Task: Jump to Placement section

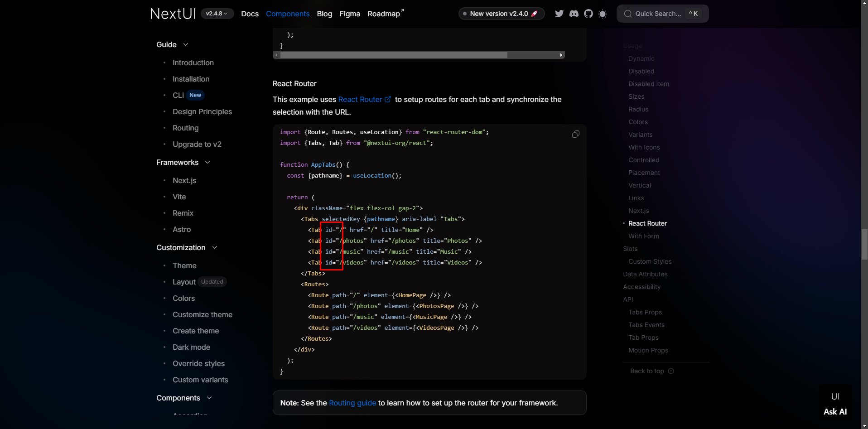Action: [644, 173]
